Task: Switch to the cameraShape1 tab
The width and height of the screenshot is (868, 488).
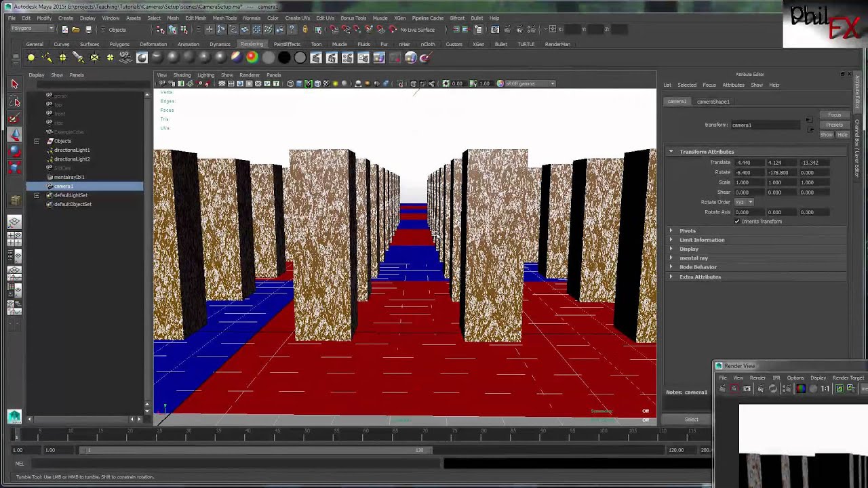Action: click(713, 102)
